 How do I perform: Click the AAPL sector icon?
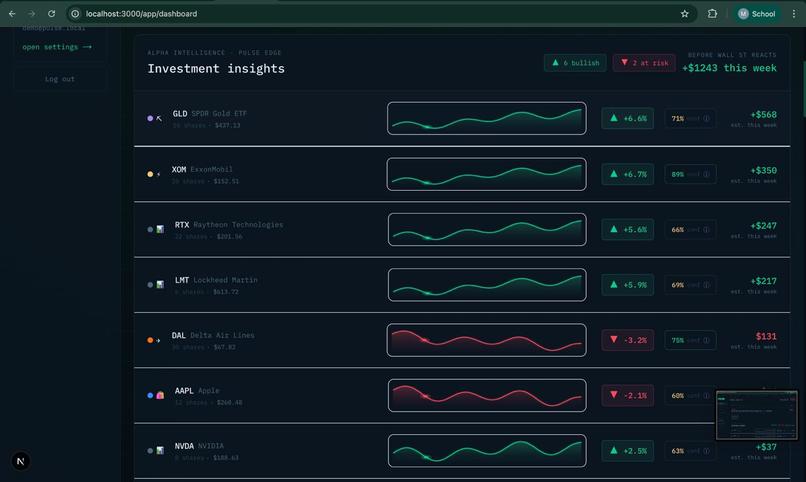click(x=160, y=395)
